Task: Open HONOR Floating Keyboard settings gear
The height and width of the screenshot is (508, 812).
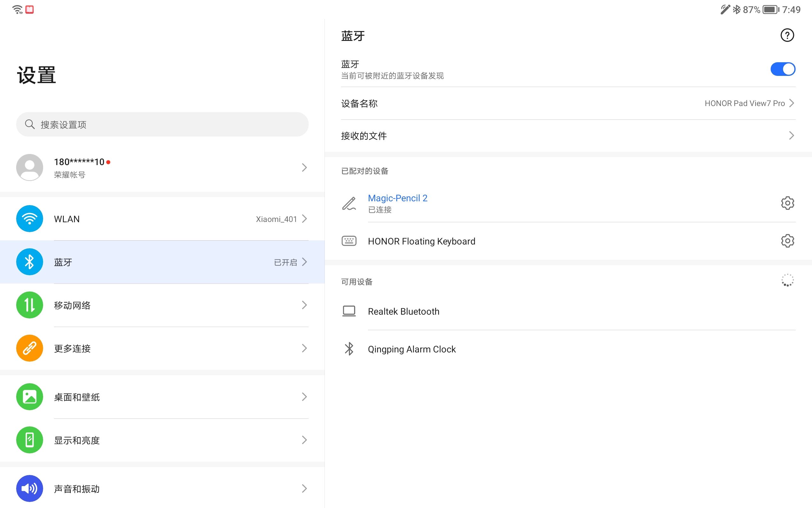Action: (x=787, y=241)
